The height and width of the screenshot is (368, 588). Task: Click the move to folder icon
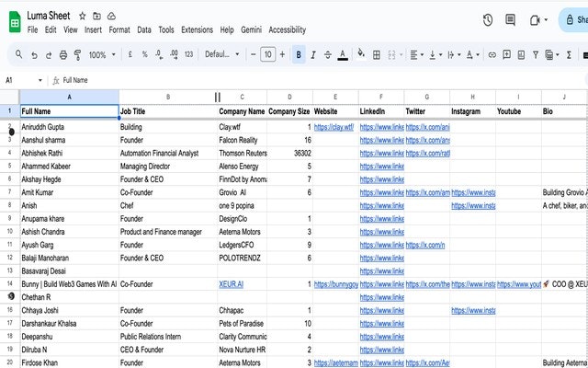click(96, 16)
